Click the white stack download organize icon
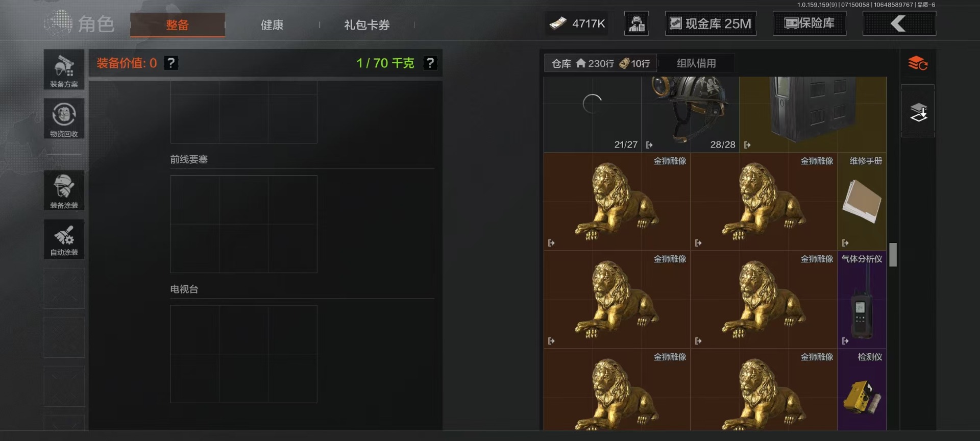The height and width of the screenshot is (441, 980). tap(918, 112)
